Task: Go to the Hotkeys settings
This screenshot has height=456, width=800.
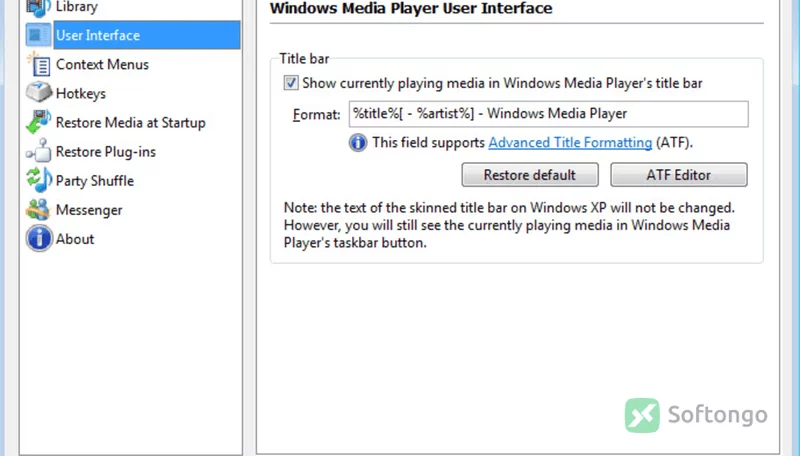Action: [x=81, y=93]
